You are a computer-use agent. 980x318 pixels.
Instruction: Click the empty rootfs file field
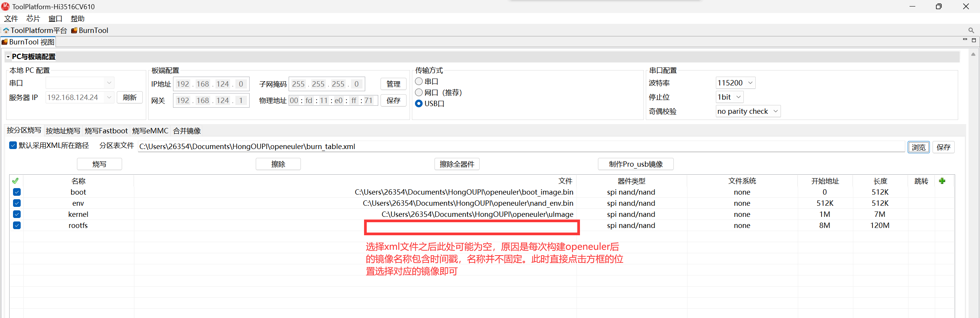click(x=472, y=227)
